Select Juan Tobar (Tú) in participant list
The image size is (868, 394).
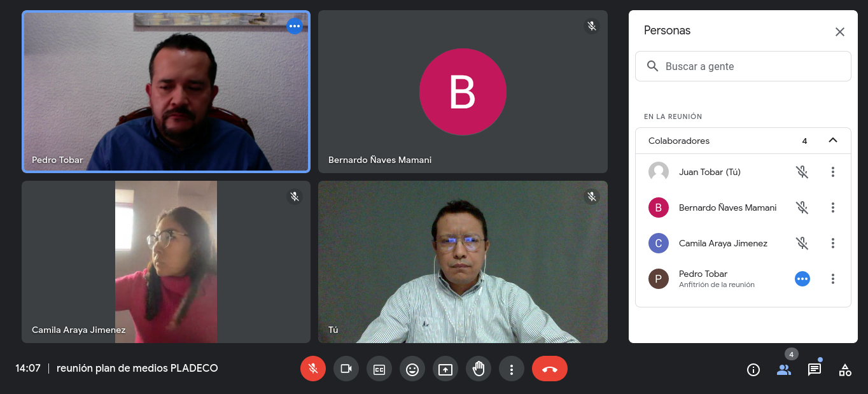coord(743,172)
